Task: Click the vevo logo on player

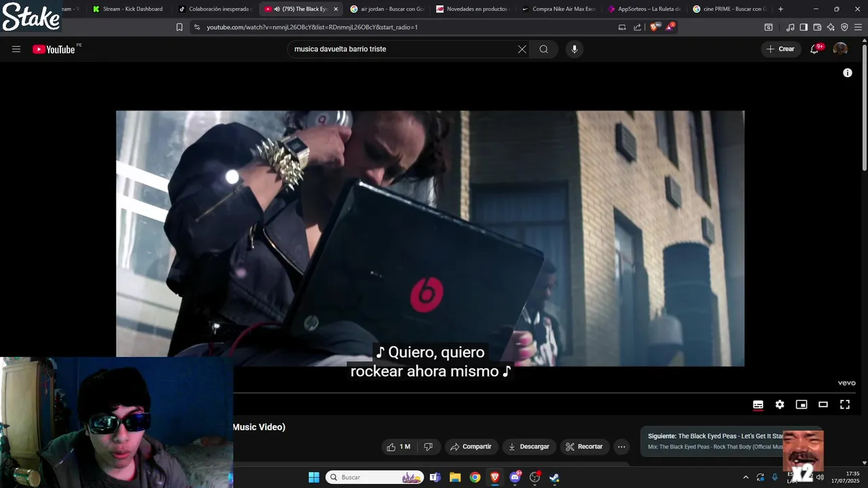Action: pos(846,383)
